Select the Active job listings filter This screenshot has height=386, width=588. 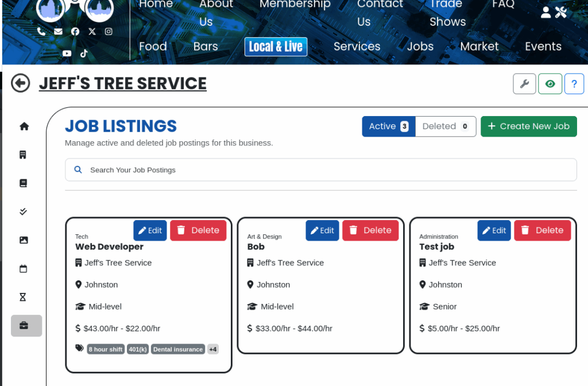click(x=388, y=126)
